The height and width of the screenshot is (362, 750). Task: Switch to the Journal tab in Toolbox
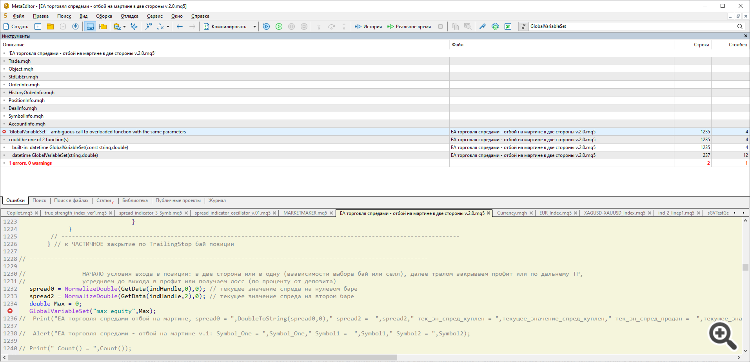click(x=216, y=201)
